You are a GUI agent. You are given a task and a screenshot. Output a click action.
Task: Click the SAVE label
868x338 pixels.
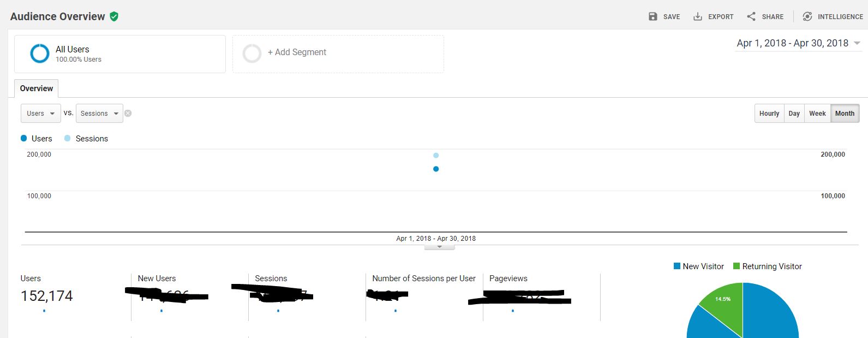pyautogui.click(x=672, y=17)
